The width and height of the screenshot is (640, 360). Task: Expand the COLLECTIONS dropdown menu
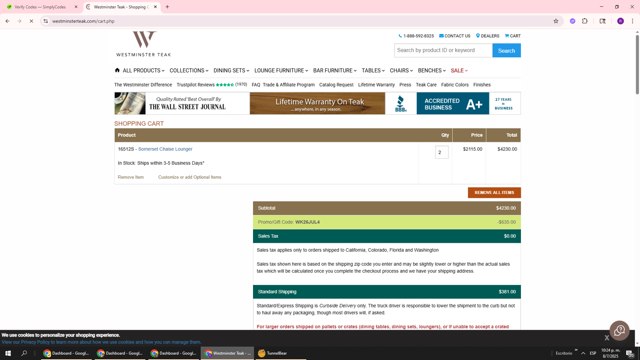point(189,71)
